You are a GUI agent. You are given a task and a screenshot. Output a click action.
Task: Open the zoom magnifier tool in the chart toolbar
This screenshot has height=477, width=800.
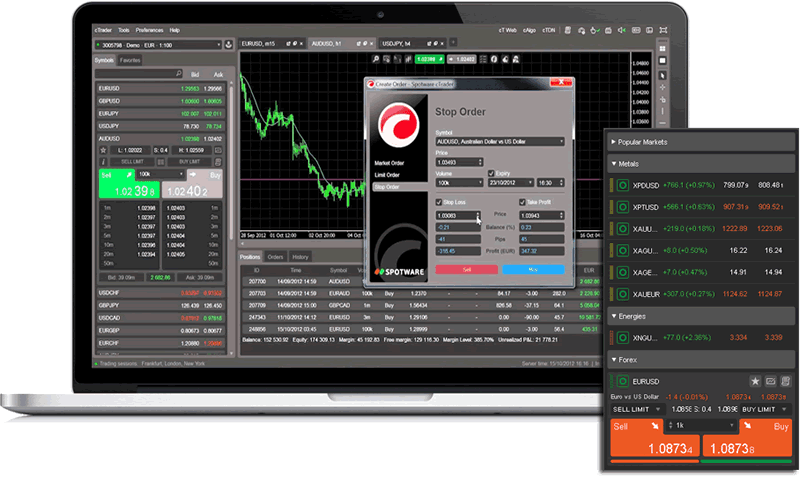click(x=376, y=60)
